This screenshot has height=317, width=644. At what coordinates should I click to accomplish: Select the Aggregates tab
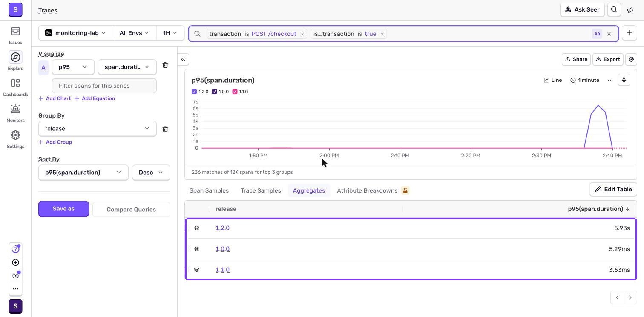[309, 190]
